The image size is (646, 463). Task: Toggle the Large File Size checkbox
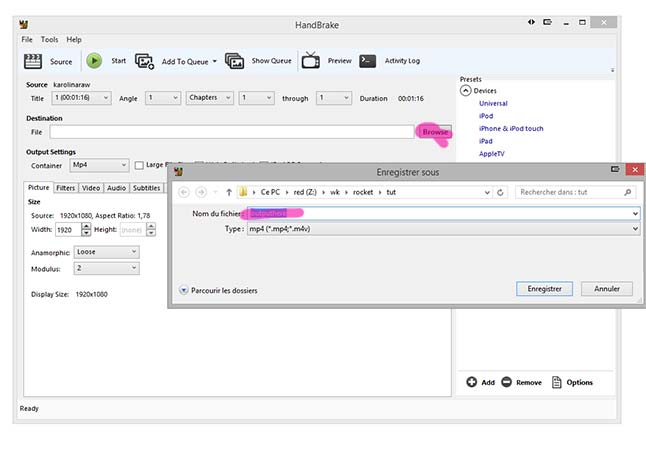[139, 166]
